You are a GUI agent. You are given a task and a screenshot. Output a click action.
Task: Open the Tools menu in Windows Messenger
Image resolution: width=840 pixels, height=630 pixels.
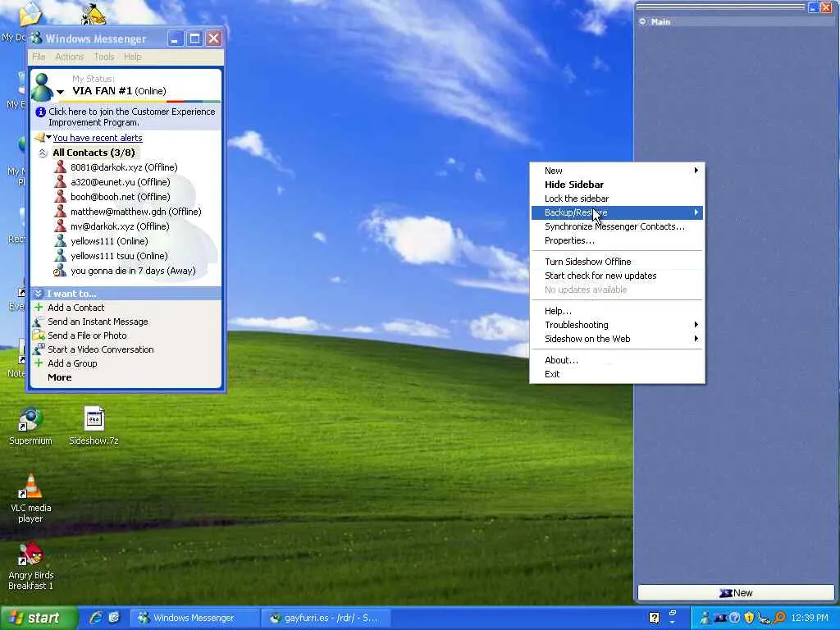(x=104, y=57)
